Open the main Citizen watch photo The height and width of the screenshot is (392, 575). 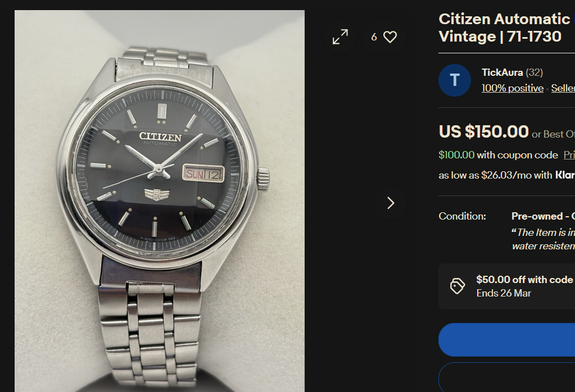(160, 200)
